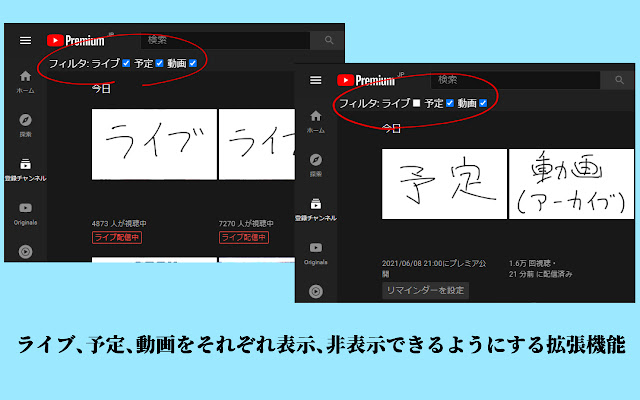The width and height of the screenshot is (640, 400).
Task: Click フィルタ: label in left window
Action: click(x=69, y=63)
